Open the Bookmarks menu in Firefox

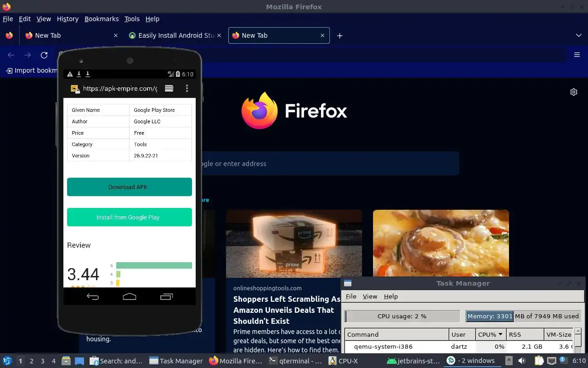pos(102,19)
